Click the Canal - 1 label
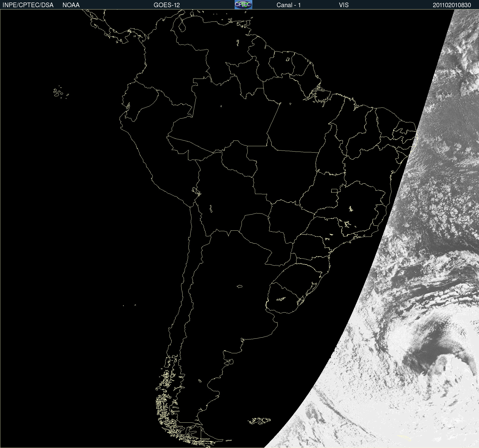The image size is (479, 448). click(289, 5)
